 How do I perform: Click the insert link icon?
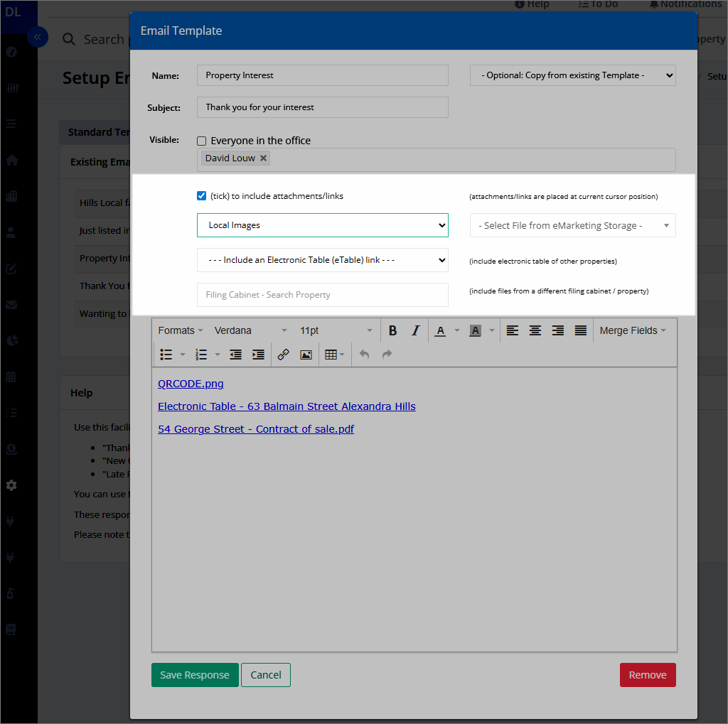point(283,355)
